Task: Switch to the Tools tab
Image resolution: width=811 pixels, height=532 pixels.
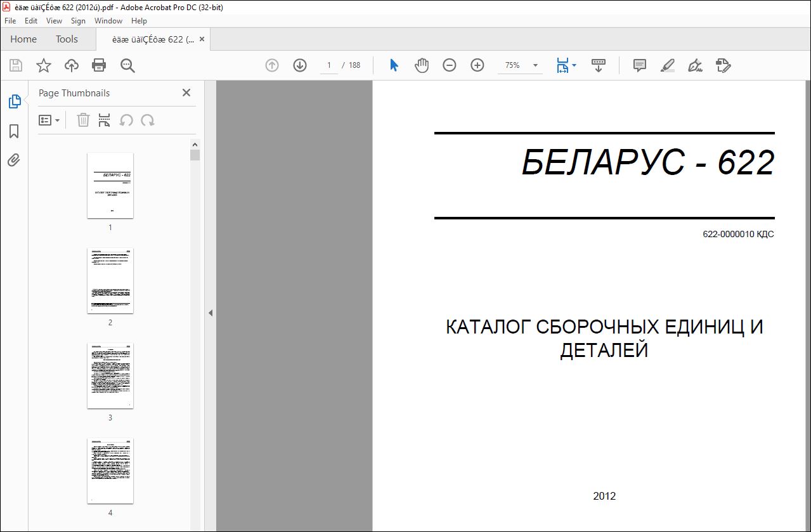Action: 67,39
